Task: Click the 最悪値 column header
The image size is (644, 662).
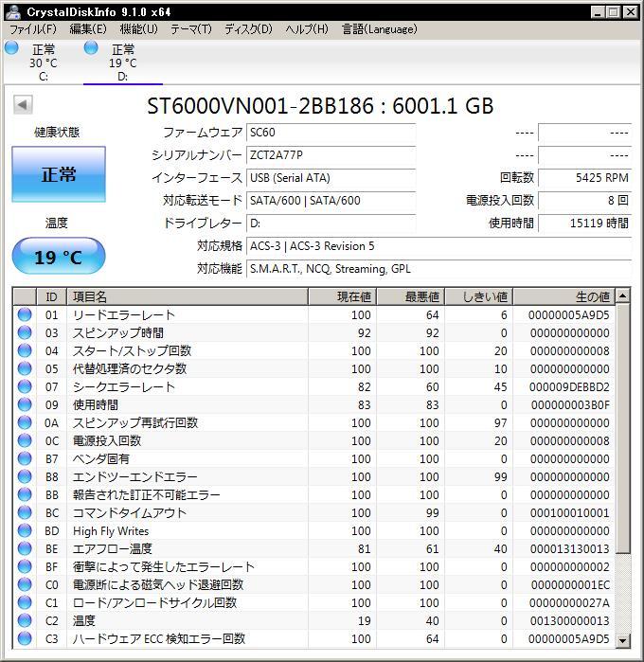Action: (410, 296)
